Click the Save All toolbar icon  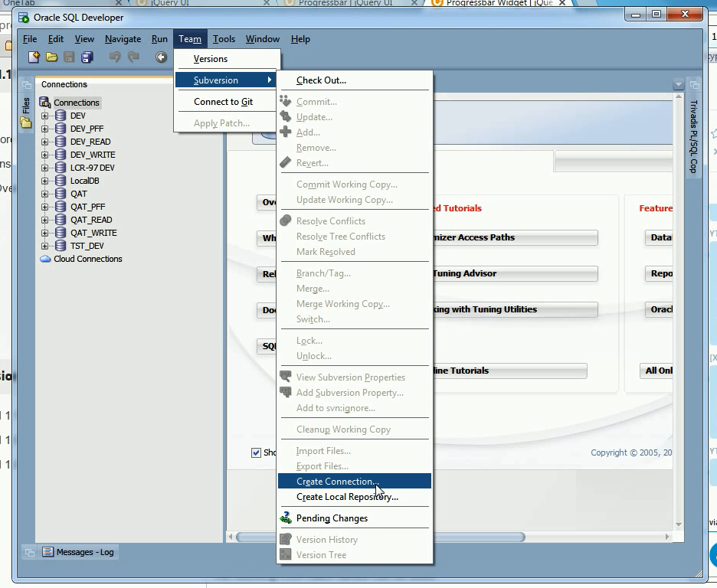coord(87,57)
